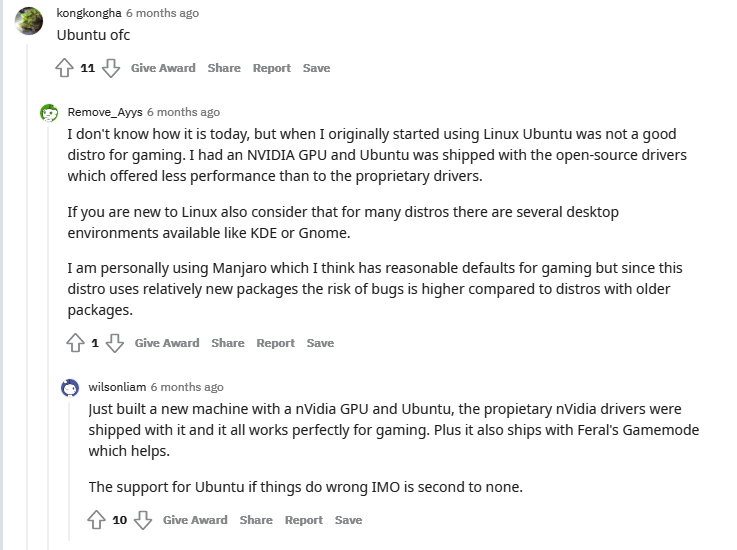Click wilsonliam's blue avatar icon
Screen dimensions: 737x550
(x=70, y=388)
